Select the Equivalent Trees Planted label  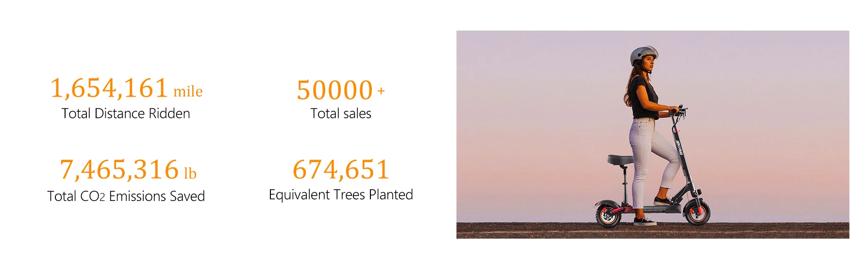[x=341, y=195]
